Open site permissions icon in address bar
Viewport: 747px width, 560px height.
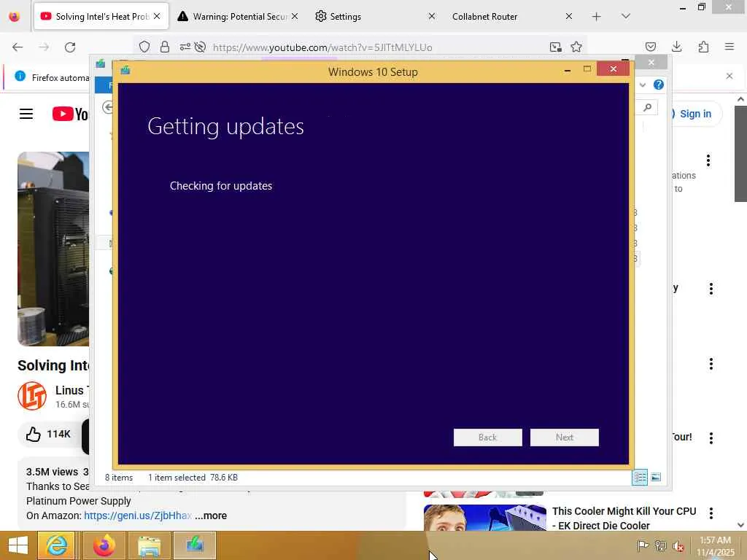[x=185, y=47]
